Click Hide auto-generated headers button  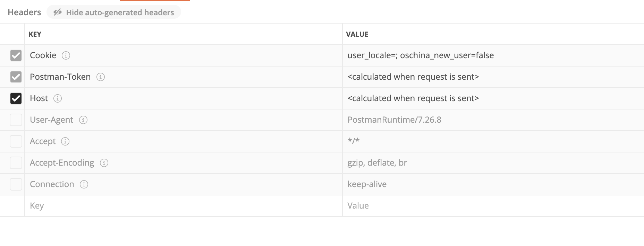point(114,12)
